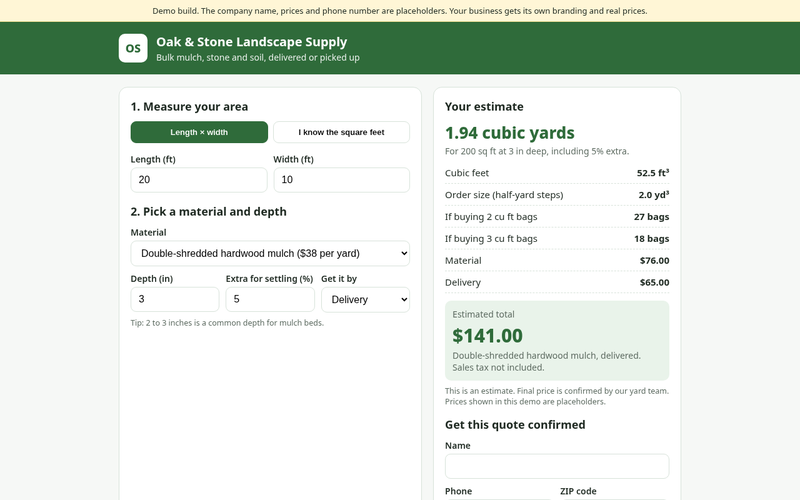Viewport: 800px width, 500px height.
Task: Click the Get this quote confirmed heading
Action: tap(515, 424)
